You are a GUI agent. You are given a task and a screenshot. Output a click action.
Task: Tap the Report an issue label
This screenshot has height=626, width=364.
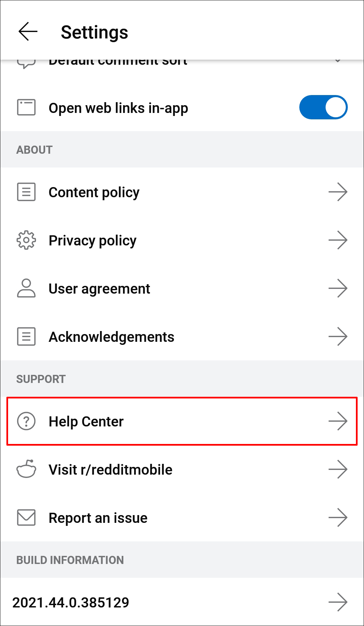coord(98,518)
